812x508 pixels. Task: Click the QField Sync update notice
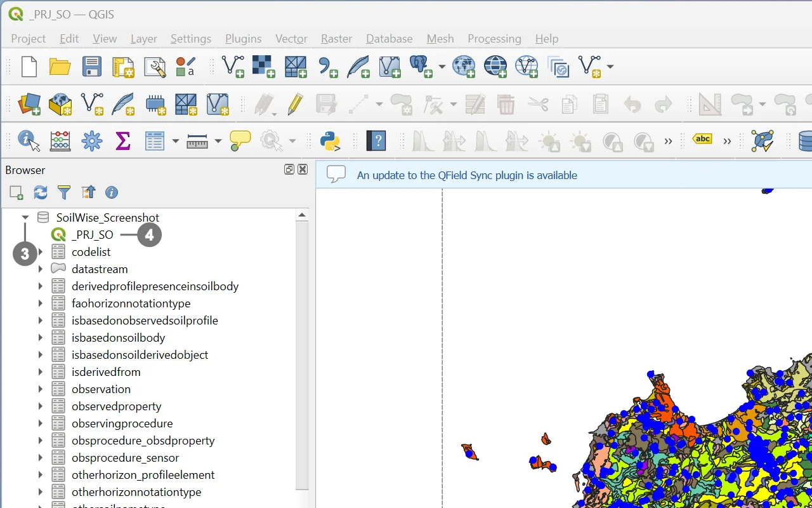point(467,175)
